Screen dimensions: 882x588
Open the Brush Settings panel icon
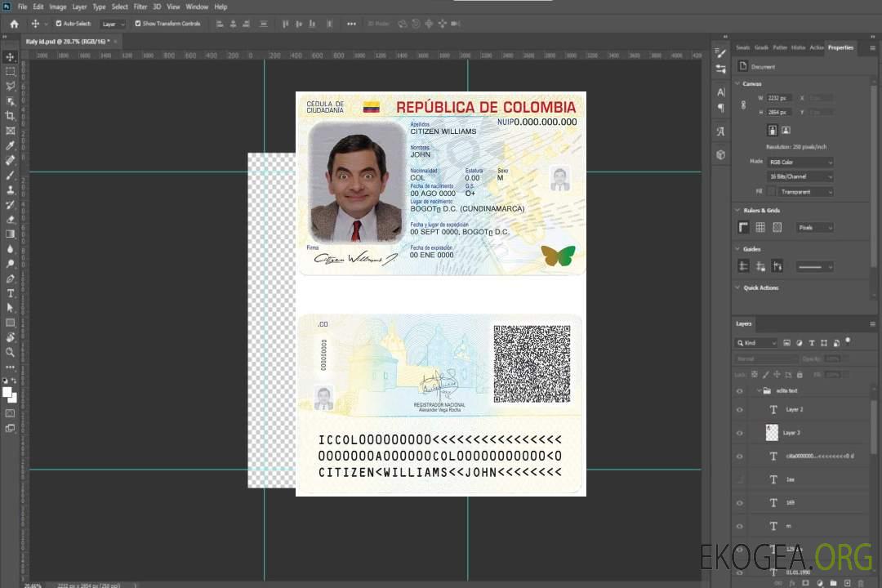coord(721,53)
